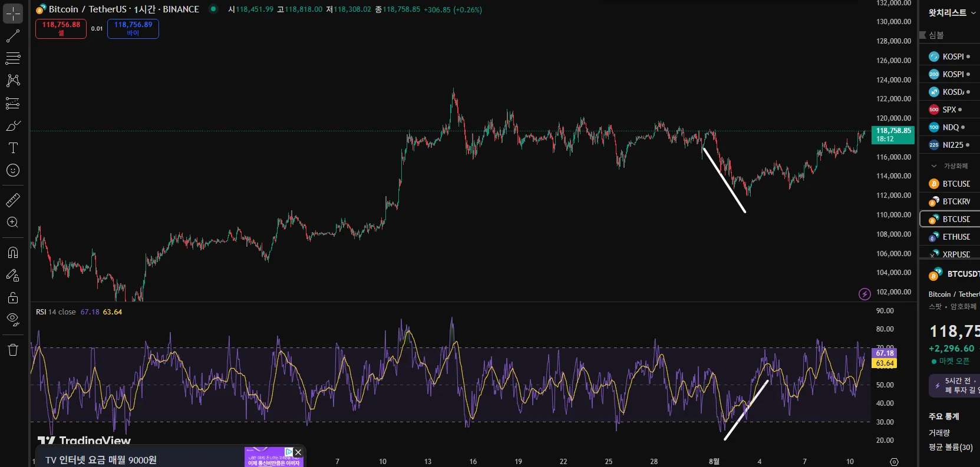The width and height of the screenshot is (980, 467).
Task: Click the Bitcoin logo in the details panel
Action: [935, 274]
